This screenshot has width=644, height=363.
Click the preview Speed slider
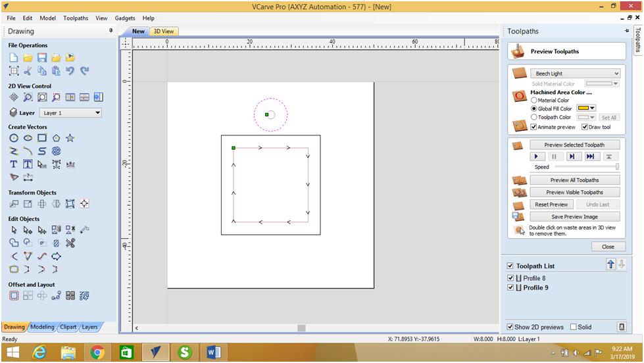pos(587,167)
